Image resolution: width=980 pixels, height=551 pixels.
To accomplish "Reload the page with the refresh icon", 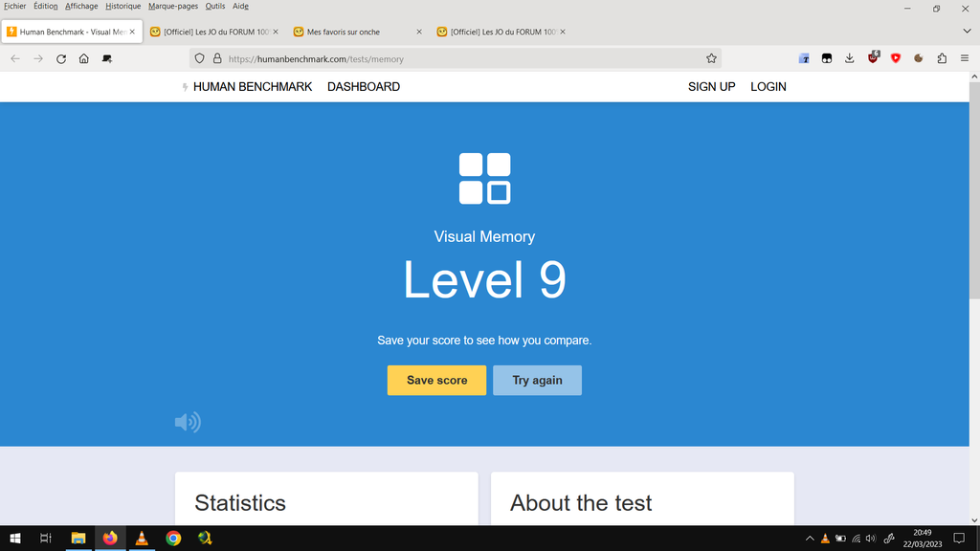I will tap(61, 58).
